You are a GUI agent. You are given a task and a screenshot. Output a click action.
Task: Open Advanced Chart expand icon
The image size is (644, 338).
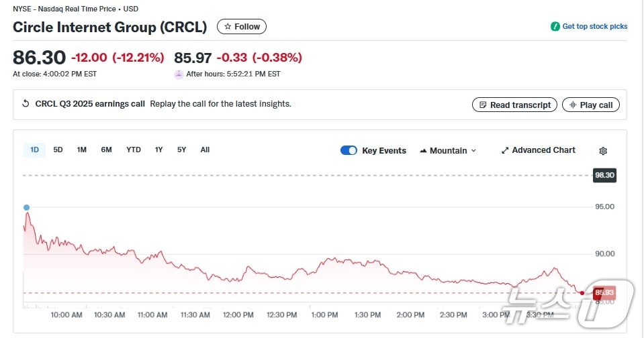click(x=505, y=150)
